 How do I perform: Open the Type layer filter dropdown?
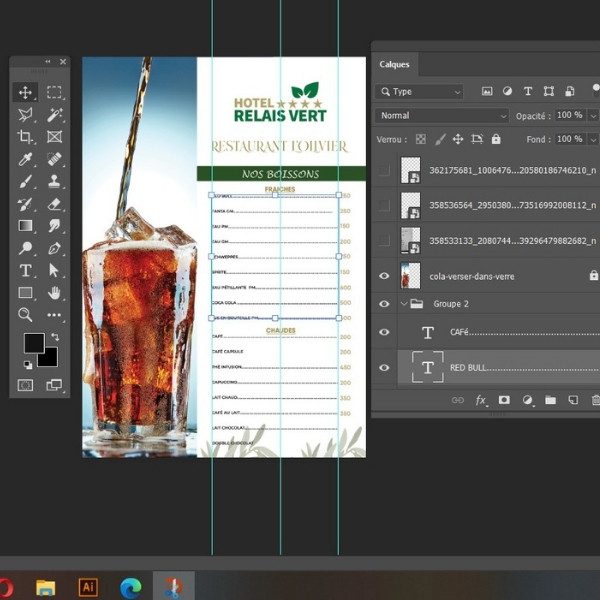coord(420,91)
